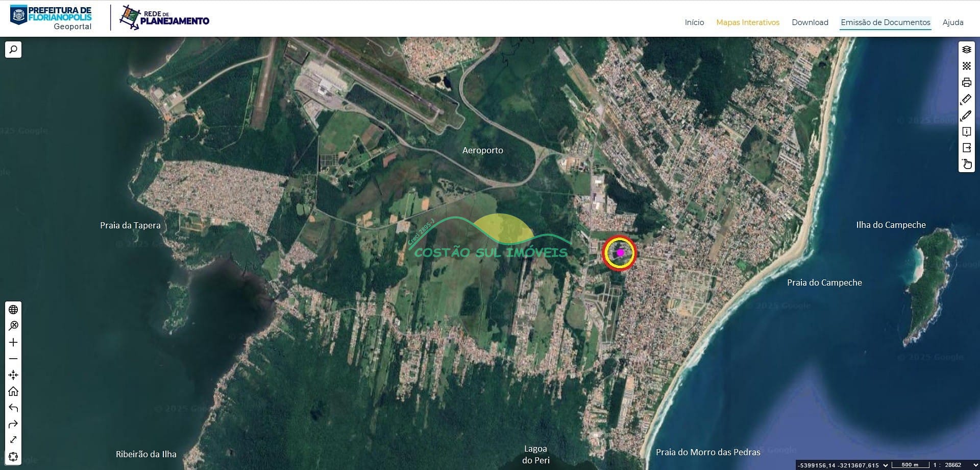This screenshot has width=980, height=470.
Task: Zoom out with the minus button
Action: (x=13, y=359)
